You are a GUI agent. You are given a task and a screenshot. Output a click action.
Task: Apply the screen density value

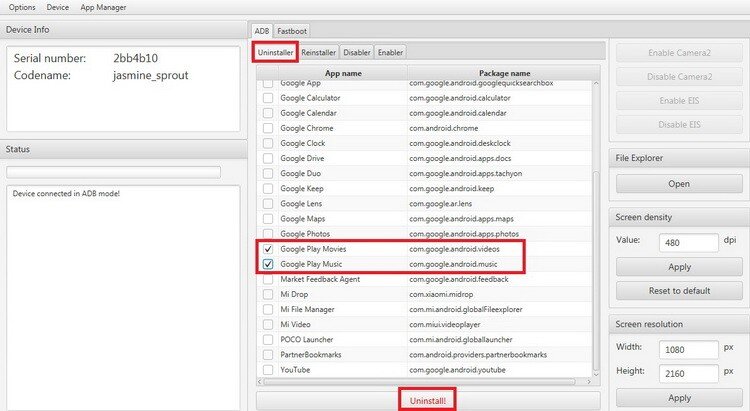tap(679, 267)
